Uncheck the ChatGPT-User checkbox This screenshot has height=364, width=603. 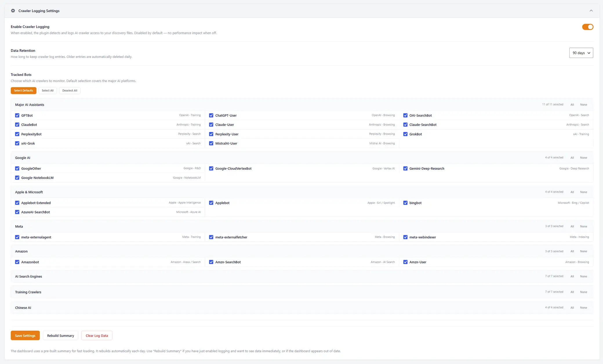point(211,115)
